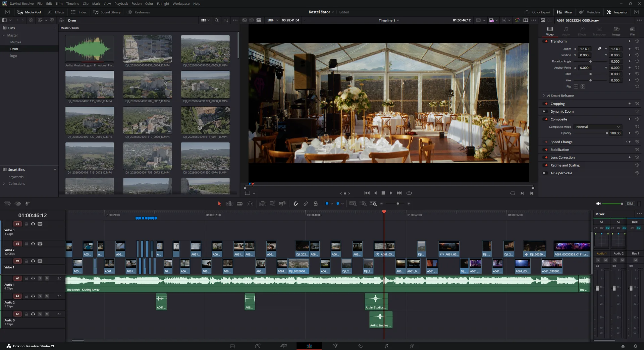Click the monitor volume slider handle
The height and width of the screenshot is (350, 644).
(622, 203)
